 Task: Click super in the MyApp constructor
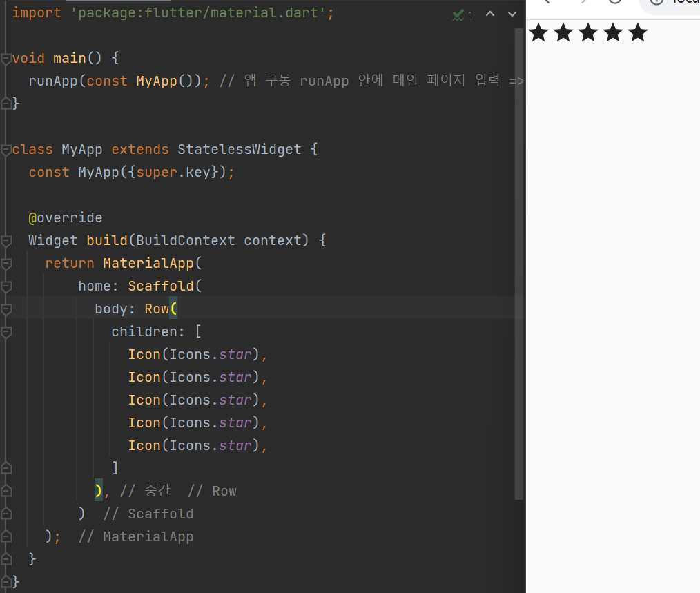point(157,173)
